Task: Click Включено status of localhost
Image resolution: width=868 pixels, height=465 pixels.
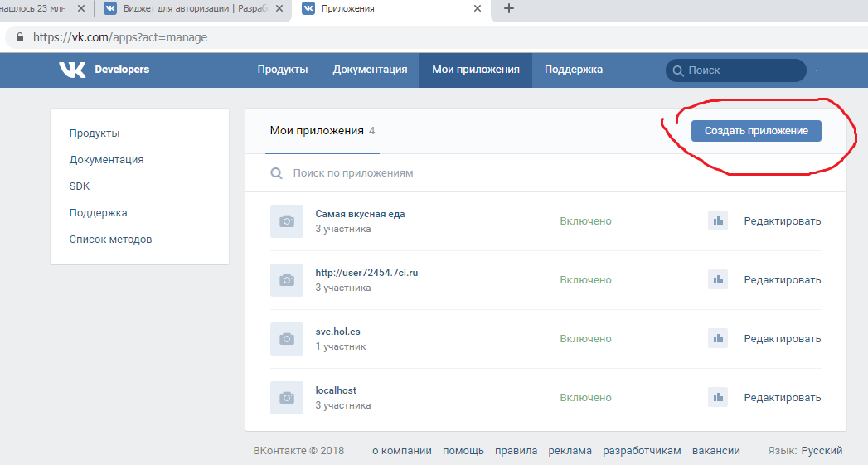Action: 585,398
